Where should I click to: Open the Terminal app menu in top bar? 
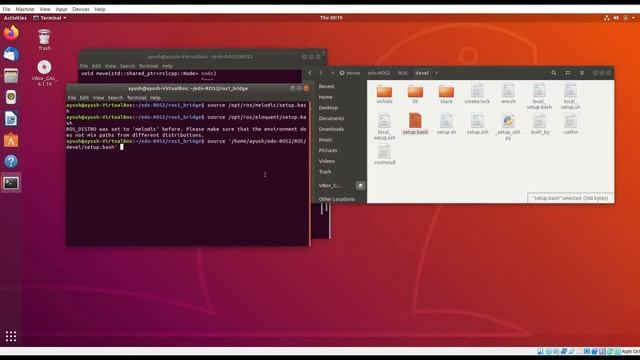49,18
